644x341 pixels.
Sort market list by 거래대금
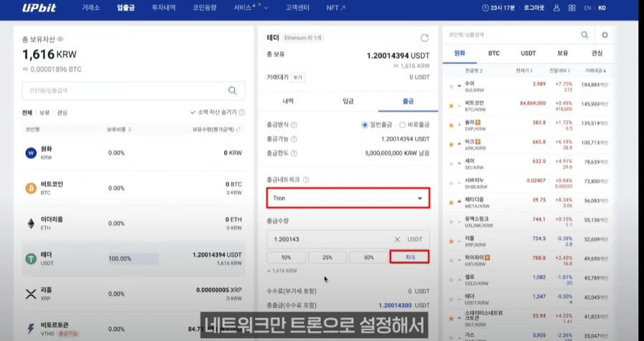(595, 71)
